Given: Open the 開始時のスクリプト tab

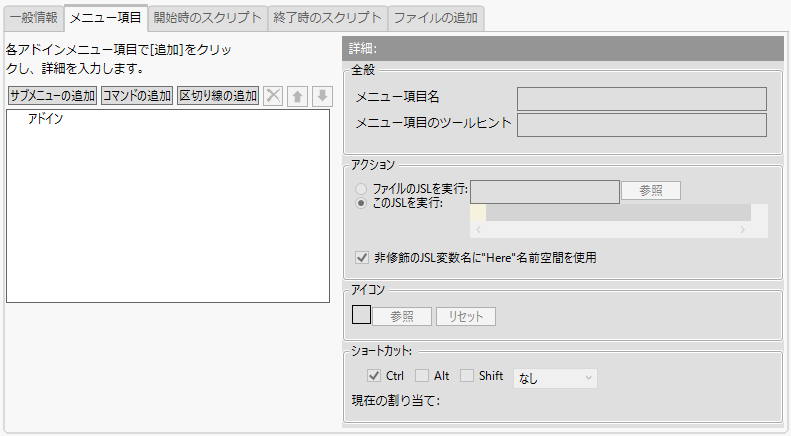Looking at the screenshot, I should (x=209, y=17).
